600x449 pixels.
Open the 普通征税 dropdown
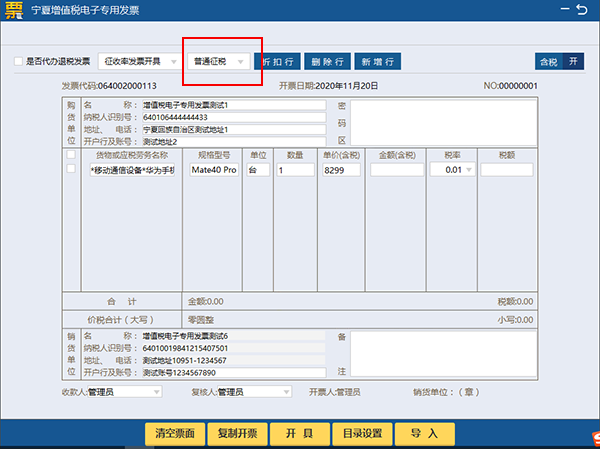pyautogui.click(x=219, y=61)
